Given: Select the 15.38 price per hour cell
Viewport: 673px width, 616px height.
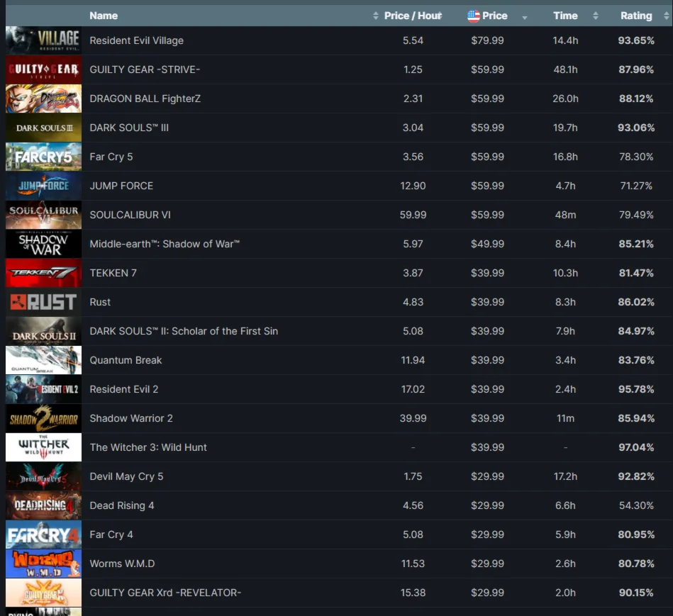Looking at the screenshot, I should click(x=413, y=593).
